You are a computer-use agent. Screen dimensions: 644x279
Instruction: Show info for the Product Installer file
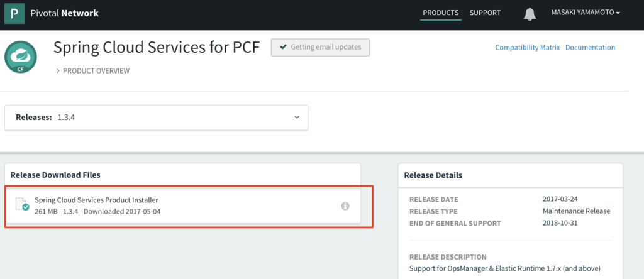pyautogui.click(x=345, y=205)
